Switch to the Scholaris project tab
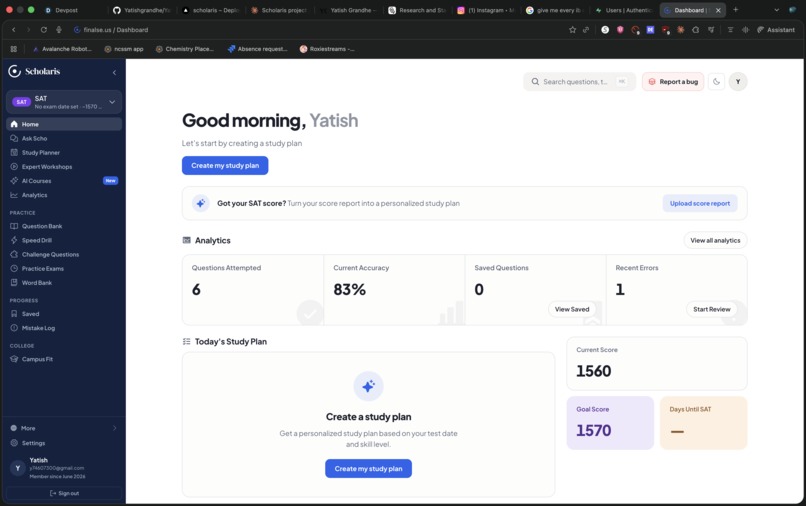 coord(279,10)
